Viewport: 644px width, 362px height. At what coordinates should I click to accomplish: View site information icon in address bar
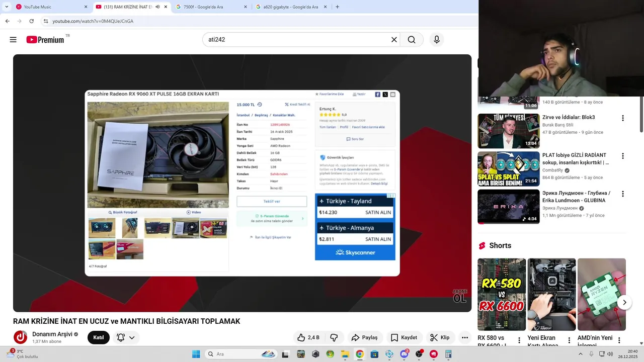point(45,21)
